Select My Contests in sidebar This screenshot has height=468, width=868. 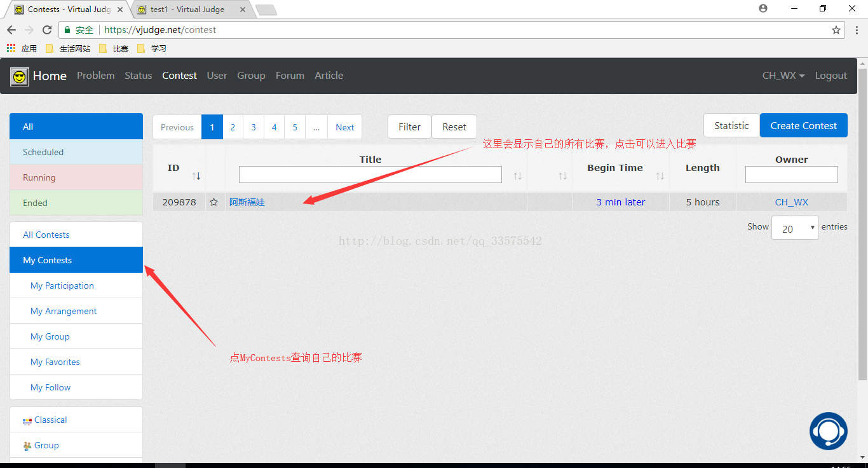(76, 260)
